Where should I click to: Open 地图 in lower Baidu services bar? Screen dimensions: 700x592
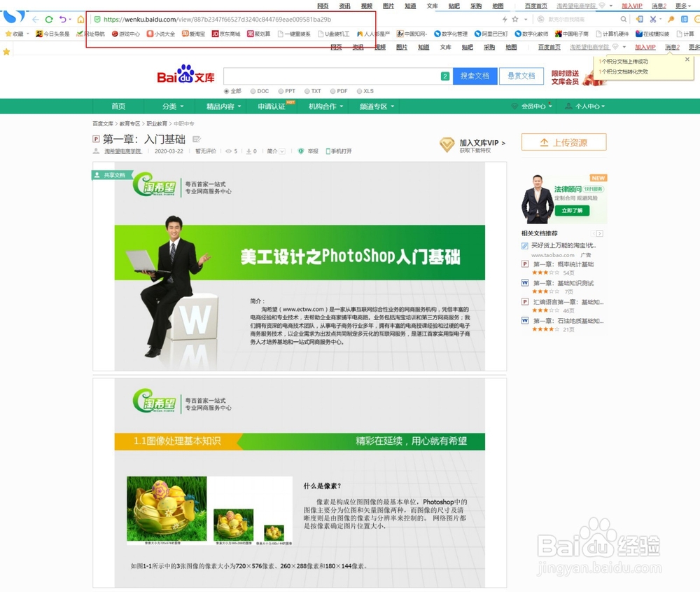[511, 47]
